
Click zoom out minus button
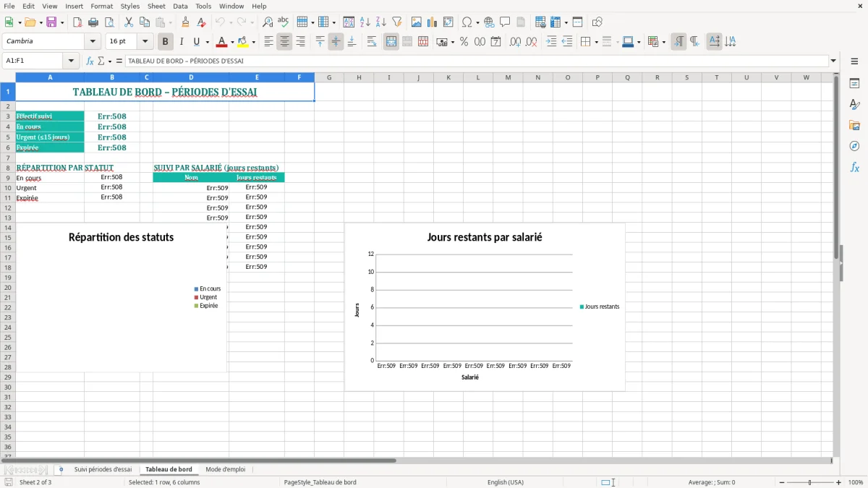782,482
